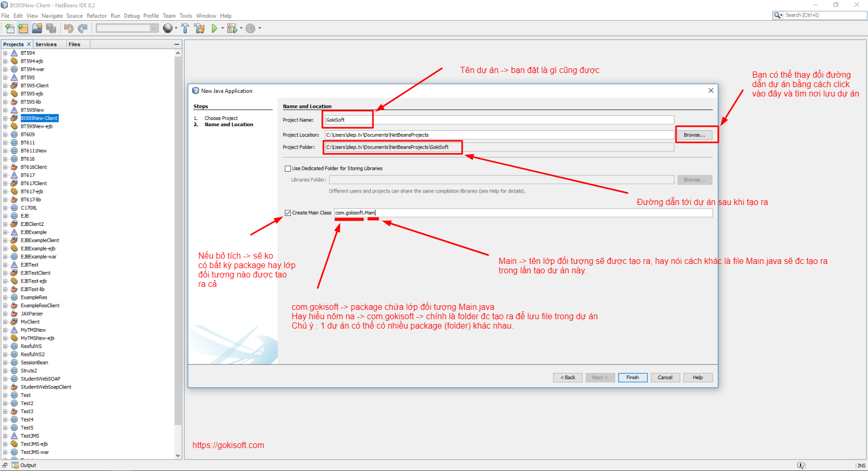Click the Debug Project toolbar icon
The height and width of the screenshot is (471, 868).
232,28
